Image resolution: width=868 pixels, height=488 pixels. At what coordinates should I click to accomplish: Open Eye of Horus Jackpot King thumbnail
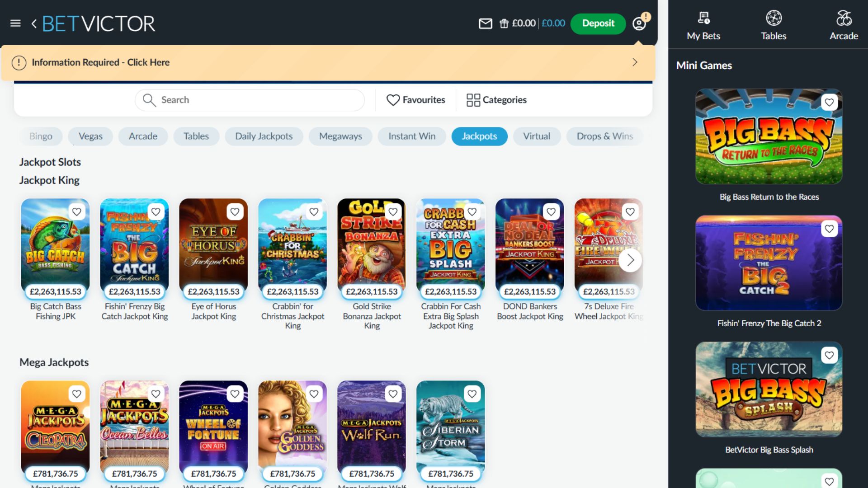pyautogui.click(x=213, y=244)
